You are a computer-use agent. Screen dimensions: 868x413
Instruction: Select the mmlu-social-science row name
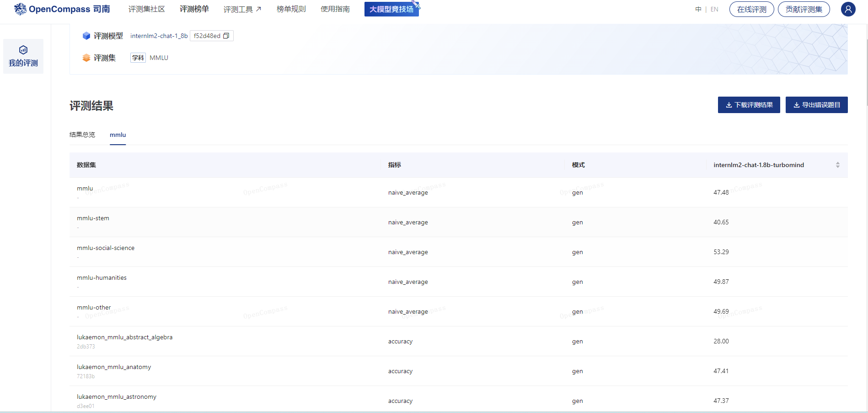coord(106,248)
